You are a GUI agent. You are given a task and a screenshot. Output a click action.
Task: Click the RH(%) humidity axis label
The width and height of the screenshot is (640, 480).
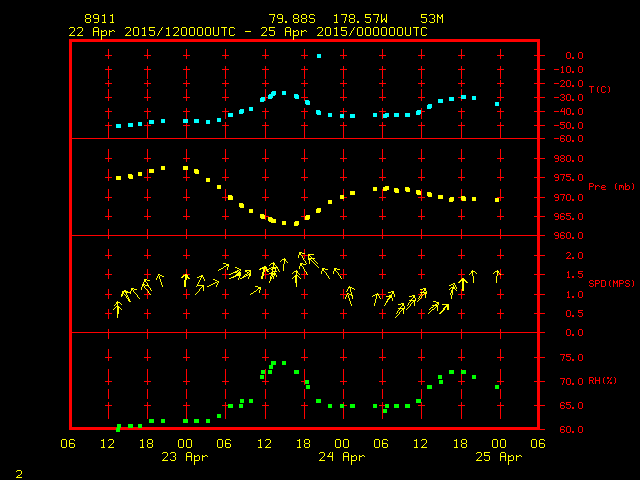tap(602, 381)
